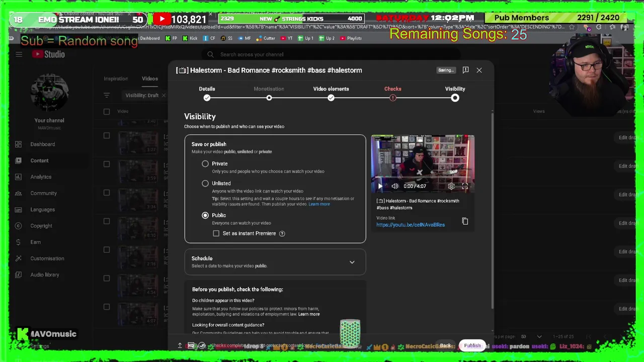Expand the Schedule section

click(275, 262)
